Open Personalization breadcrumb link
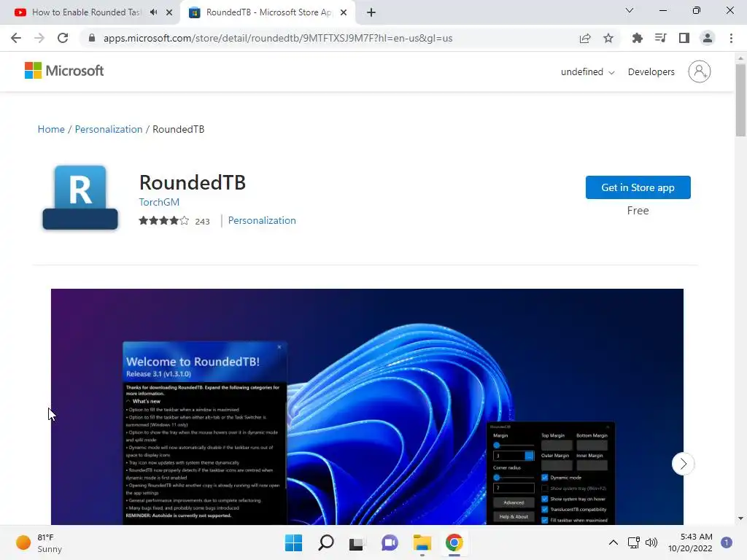 pos(109,129)
